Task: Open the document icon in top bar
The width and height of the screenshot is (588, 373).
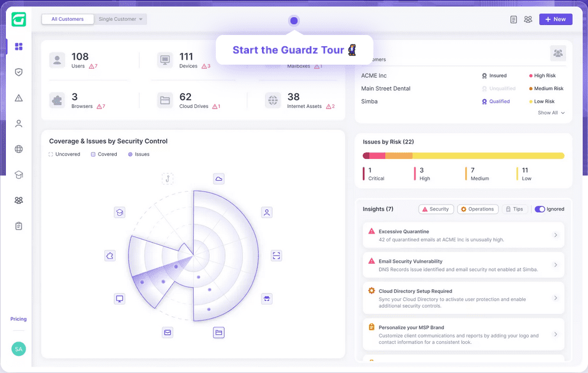Action: (x=514, y=20)
